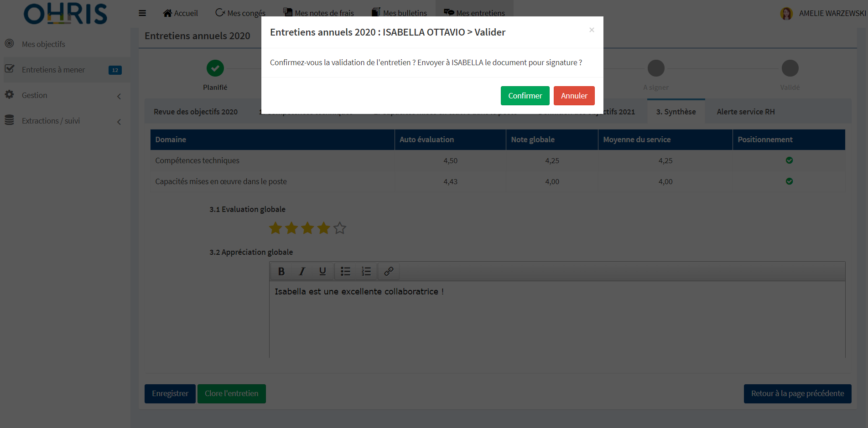Toggle italic text formatting

pos(302,271)
